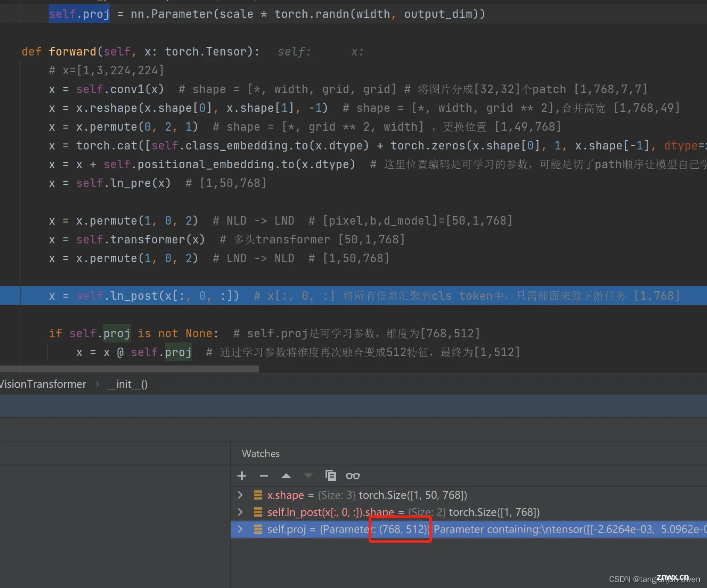Click the first 'NLD -> LND' permute line
Image resolution: width=707 pixels, height=588 pixels.
click(281, 221)
